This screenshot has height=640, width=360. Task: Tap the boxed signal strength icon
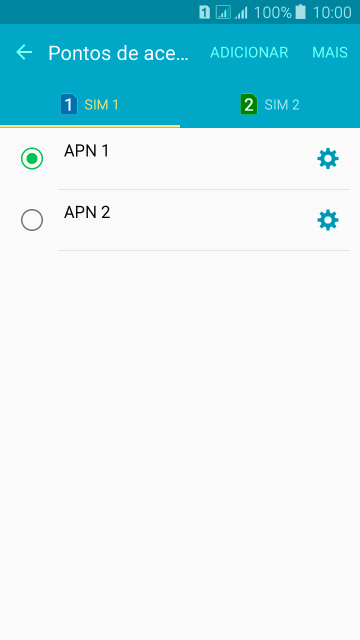[223, 12]
